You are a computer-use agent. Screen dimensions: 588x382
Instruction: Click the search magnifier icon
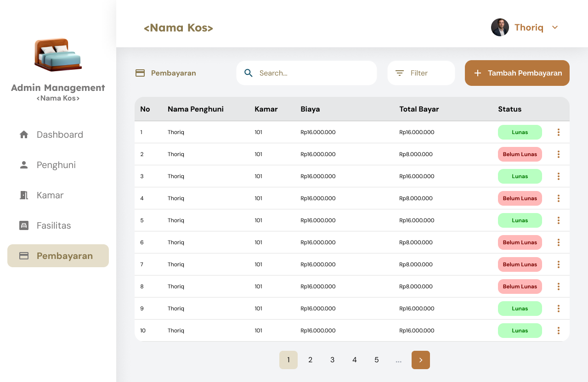248,73
